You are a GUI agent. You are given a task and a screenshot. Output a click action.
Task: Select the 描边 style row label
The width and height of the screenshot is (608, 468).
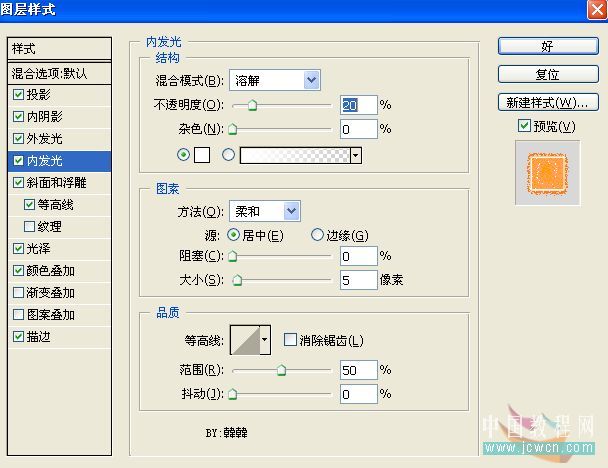38,337
